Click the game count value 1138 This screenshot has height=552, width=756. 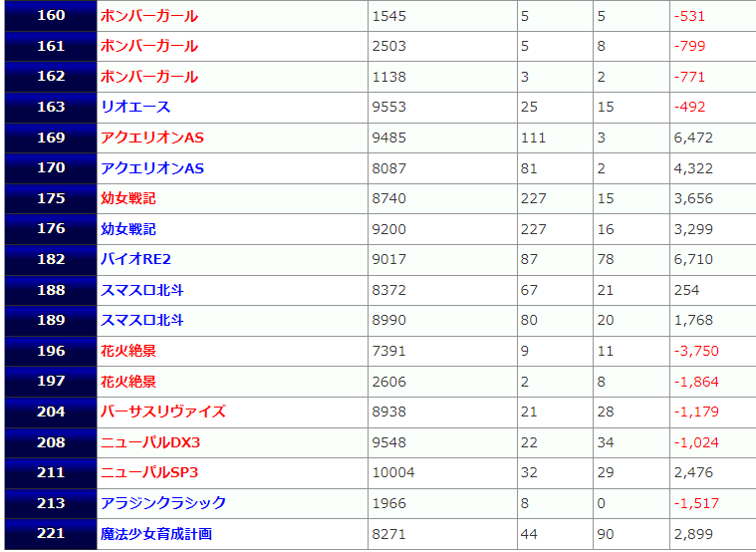[389, 77]
